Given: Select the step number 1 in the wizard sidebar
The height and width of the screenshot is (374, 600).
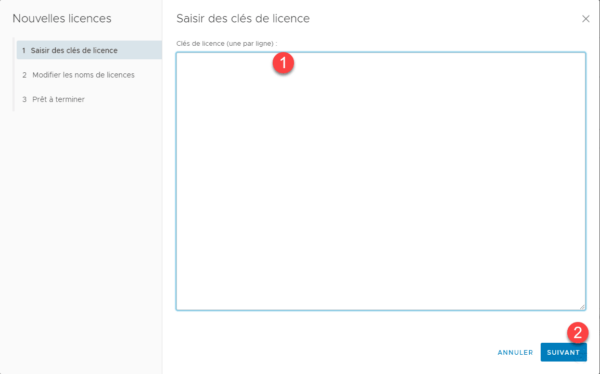Looking at the screenshot, I should click(24, 51).
